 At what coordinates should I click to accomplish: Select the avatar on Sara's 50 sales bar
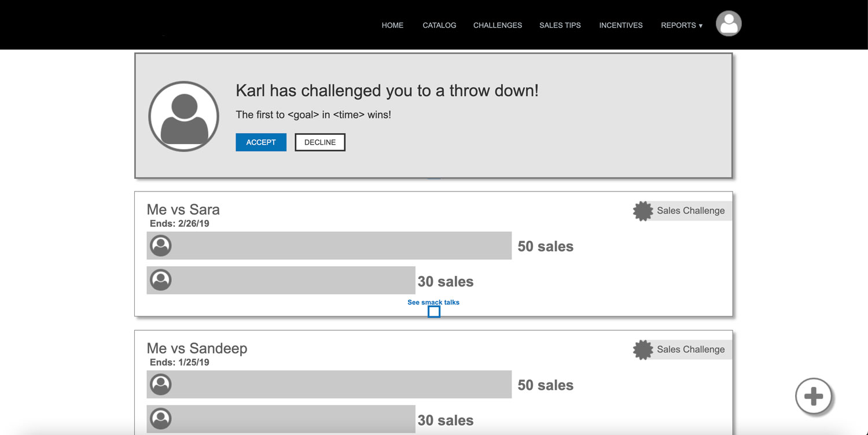tap(160, 245)
